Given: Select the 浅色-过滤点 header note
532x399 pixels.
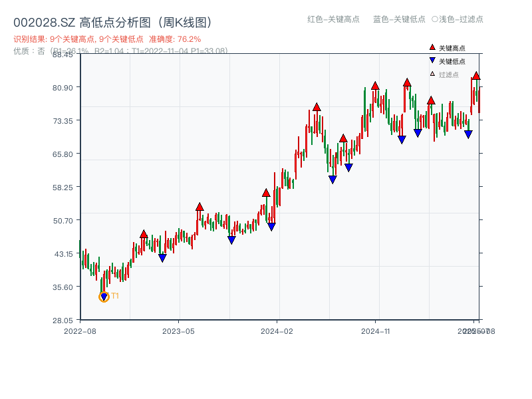Looking at the screenshot, I should (x=461, y=19).
